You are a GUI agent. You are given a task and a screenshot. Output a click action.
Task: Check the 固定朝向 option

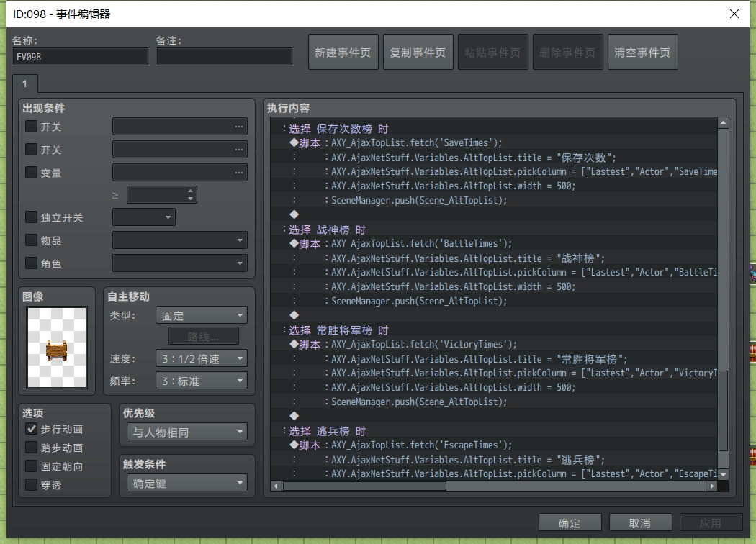coord(32,466)
